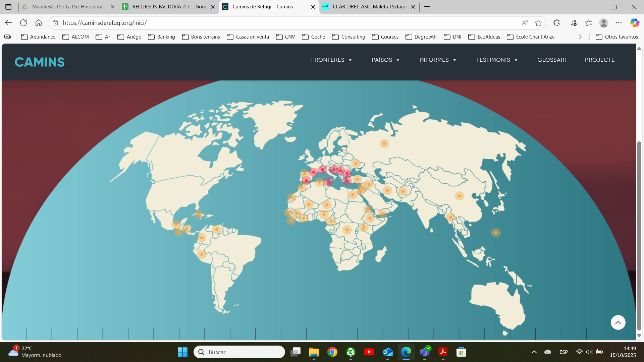Screen dimensions: 644x362
Task: Click the read aloud icon
Action: 525,23
